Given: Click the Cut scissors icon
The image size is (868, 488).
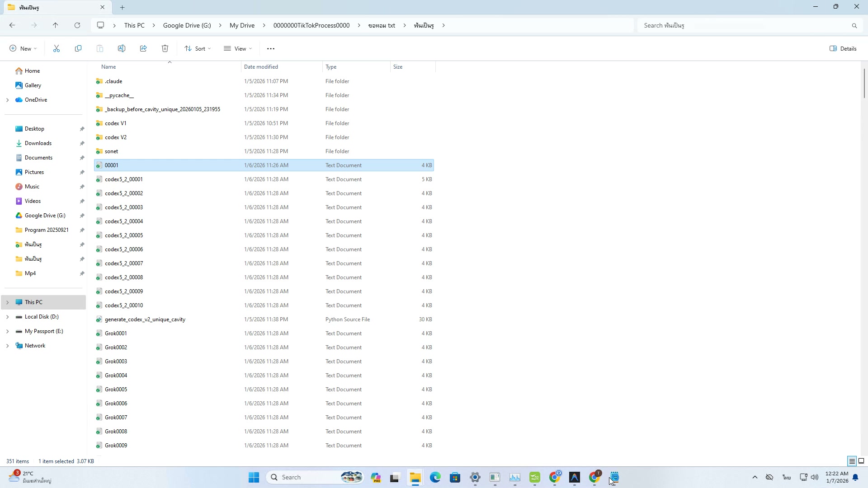Looking at the screenshot, I should [57, 48].
